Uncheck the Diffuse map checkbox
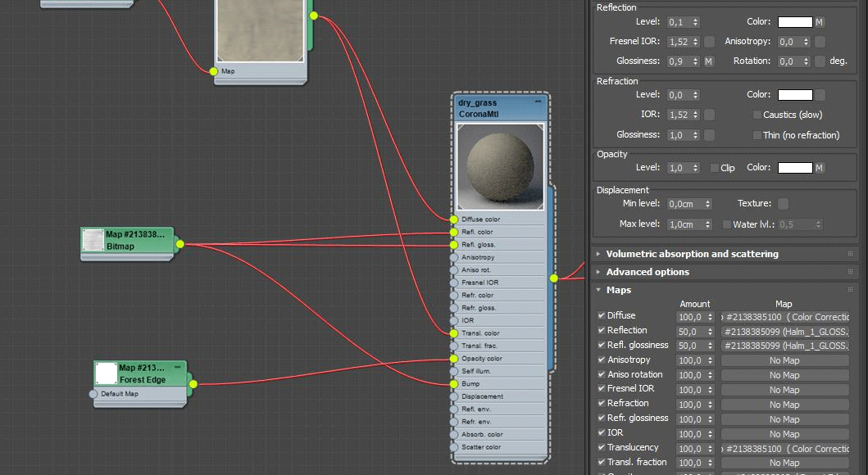The image size is (868, 475). click(x=602, y=315)
